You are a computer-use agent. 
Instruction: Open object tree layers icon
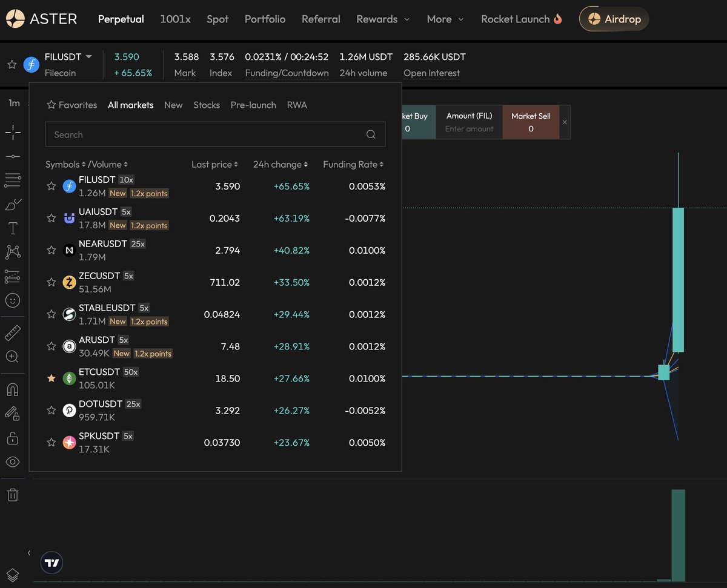[x=13, y=575]
